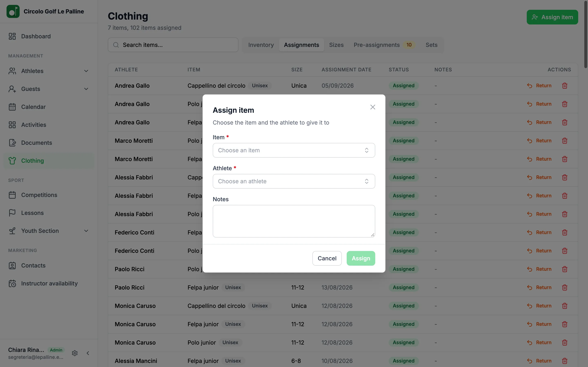Click into the Notes text area
The width and height of the screenshot is (588, 367).
(x=294, y=221)
